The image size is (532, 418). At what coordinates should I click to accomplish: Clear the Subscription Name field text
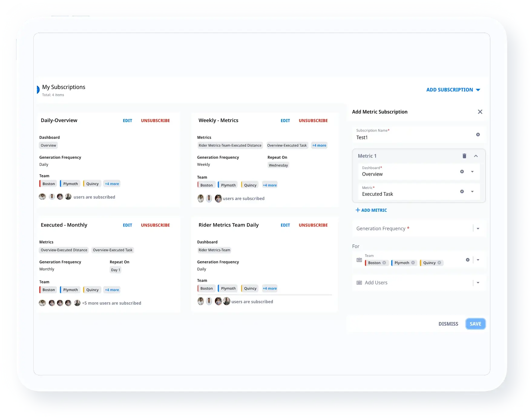click(x=478, y=134)
